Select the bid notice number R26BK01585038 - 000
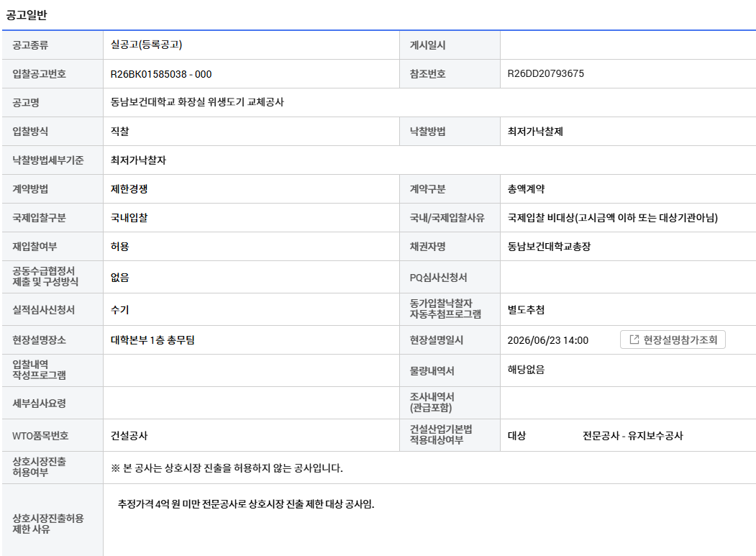Viewport: 756px width, 556px height. coord(161,74)
